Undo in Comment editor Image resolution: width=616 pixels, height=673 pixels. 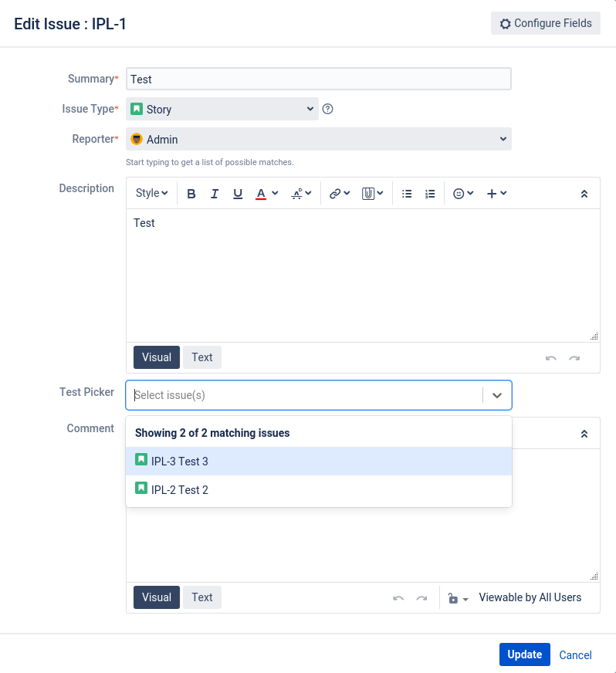(398, 598)
